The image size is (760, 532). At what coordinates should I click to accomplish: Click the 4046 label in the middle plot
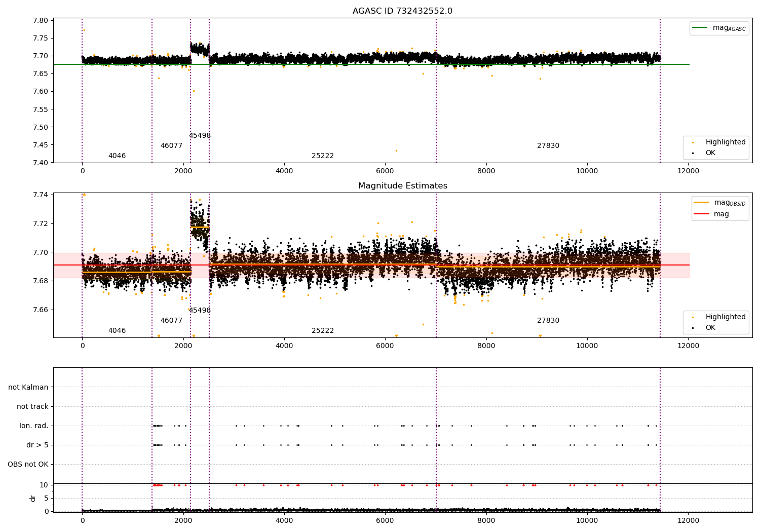(117, 331)
